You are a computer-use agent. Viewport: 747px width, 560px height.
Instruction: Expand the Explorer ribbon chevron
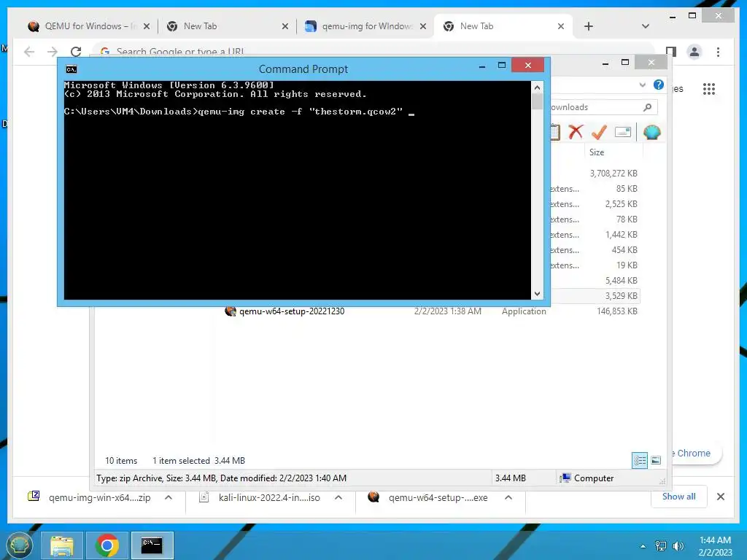(642, 85)
